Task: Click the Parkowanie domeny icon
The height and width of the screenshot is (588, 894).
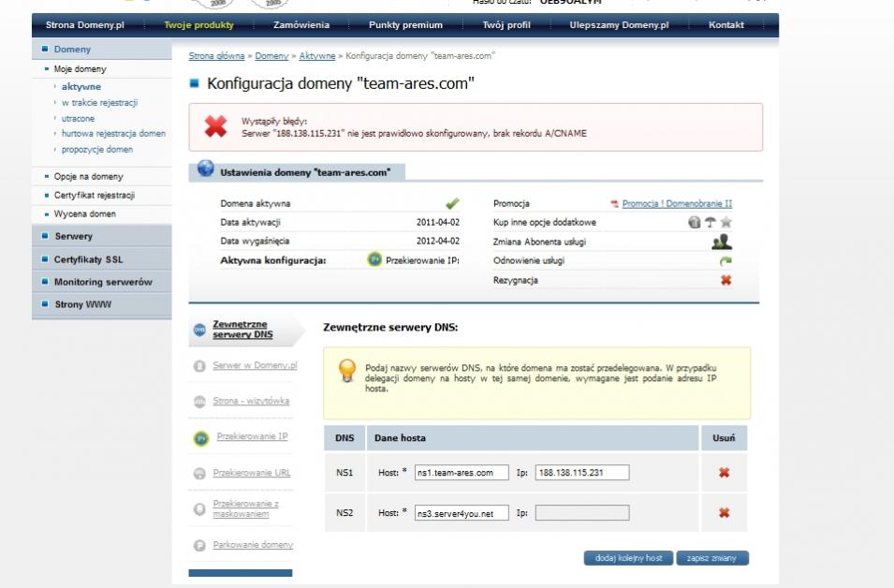Action: (199, 545)
